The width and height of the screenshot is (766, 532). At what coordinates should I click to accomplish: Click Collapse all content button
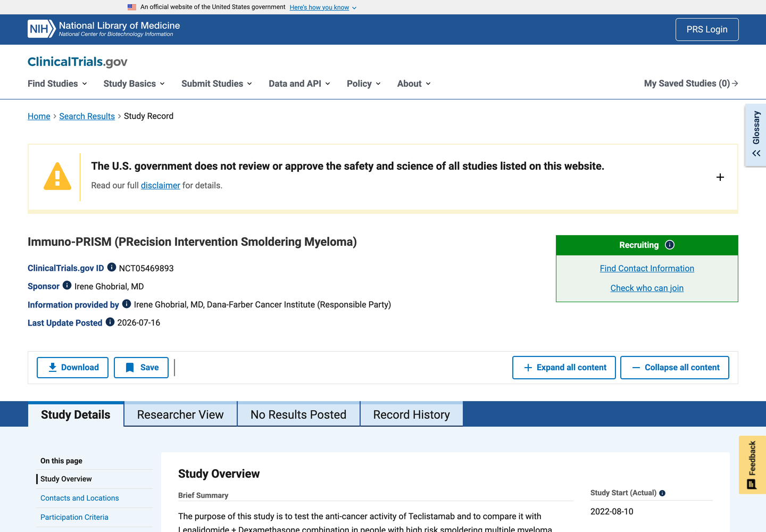[675, 368]
